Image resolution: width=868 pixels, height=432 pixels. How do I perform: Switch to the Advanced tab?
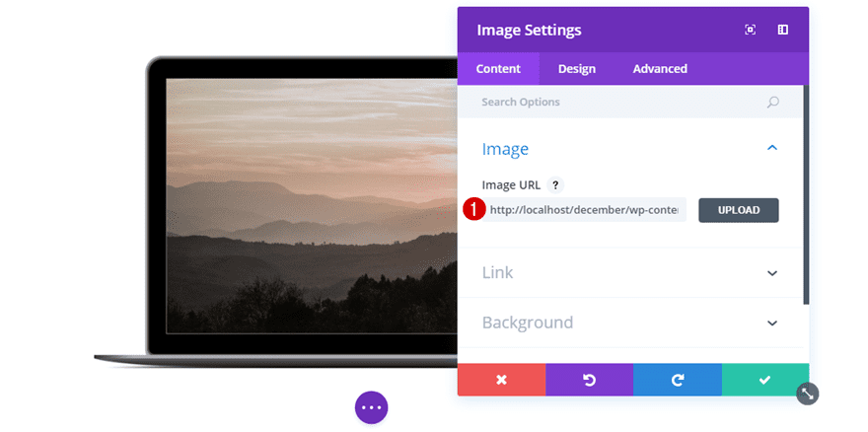click(x=660, y=69)
